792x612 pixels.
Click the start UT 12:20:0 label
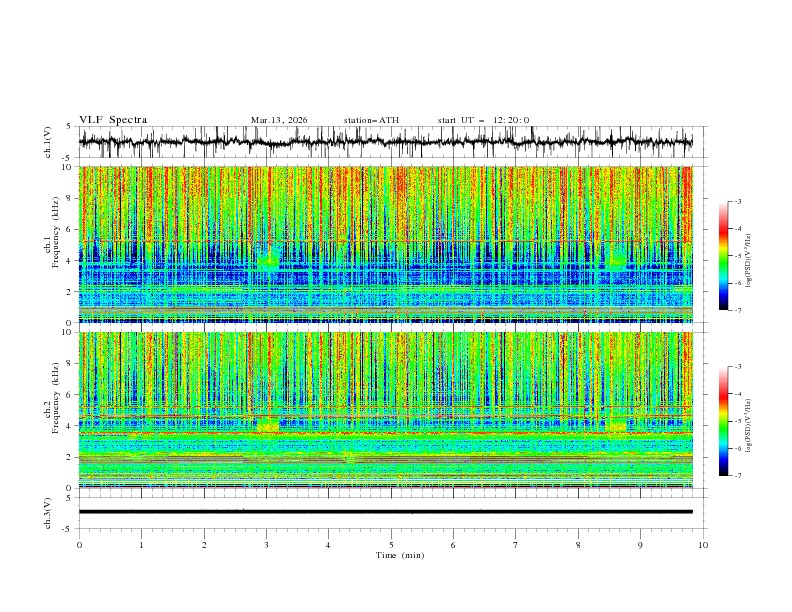click(x=483, y=120)
